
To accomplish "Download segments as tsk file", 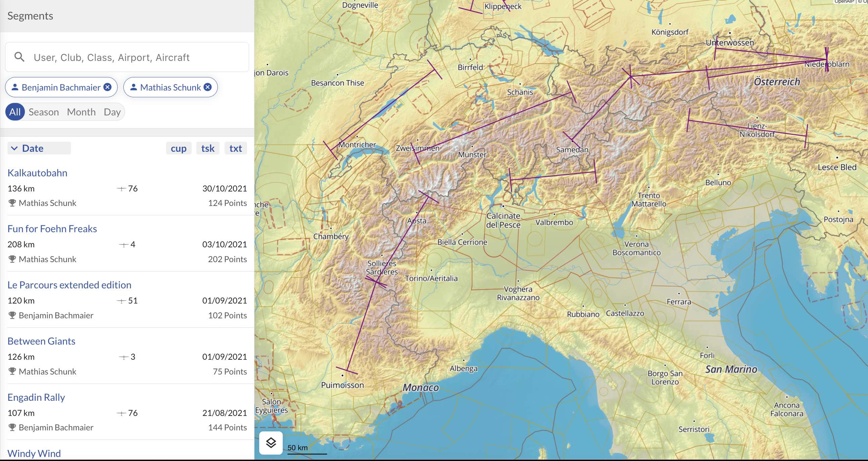I will (x=208, y=148).
